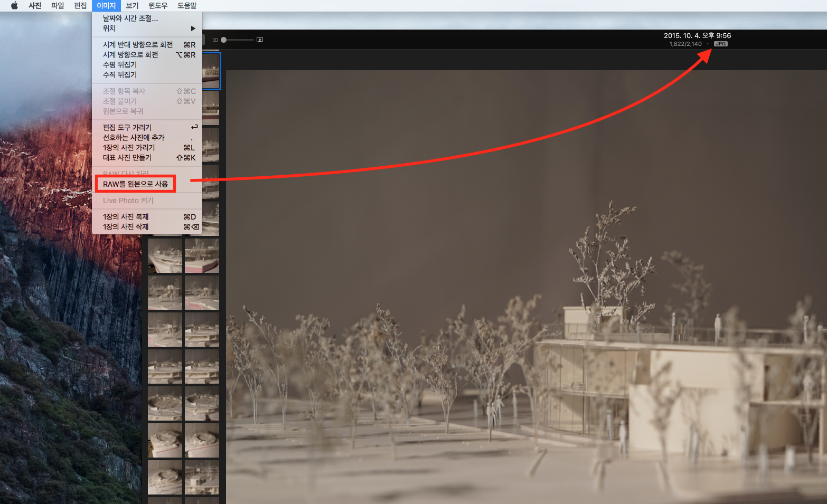
Task: Open the 파일 menu in menu bar
Action: [x=58, y=6]
